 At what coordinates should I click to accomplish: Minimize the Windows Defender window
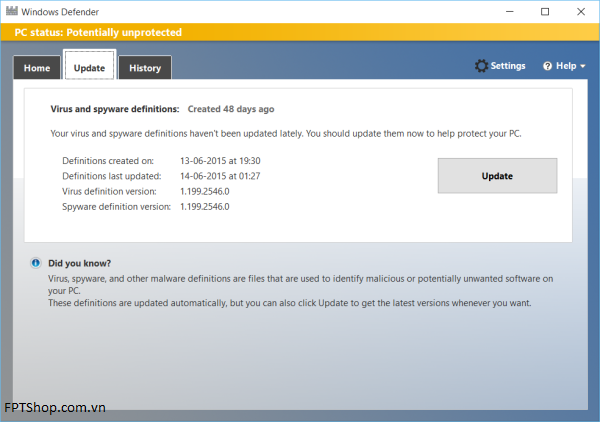[510, 11]
